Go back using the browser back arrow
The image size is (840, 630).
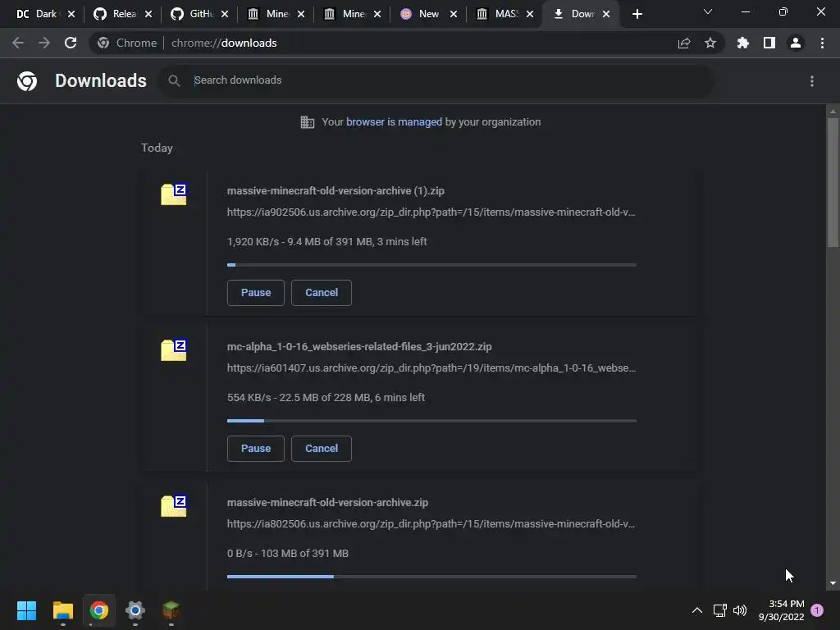point(18,43)
